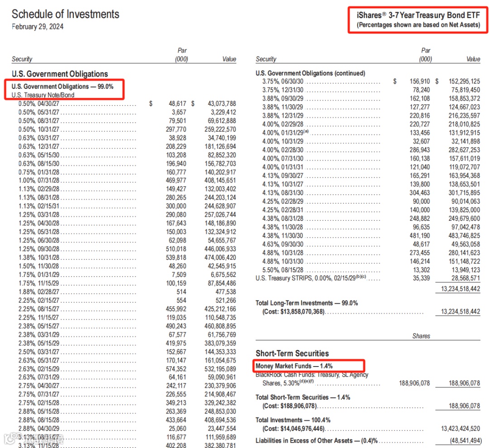Screen dimensions: 489x448
Task: Click '(Percentages shown are based on Net Assets)'
Action: tap(418, 25)
